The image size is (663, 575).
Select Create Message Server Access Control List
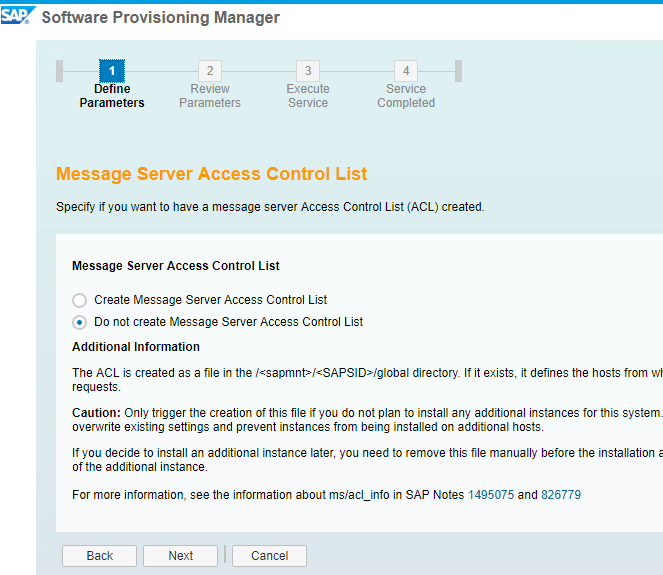point(79,300)
